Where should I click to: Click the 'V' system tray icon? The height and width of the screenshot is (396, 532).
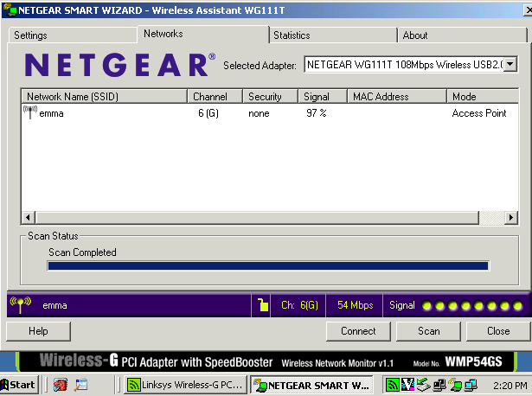click(407, 385)
